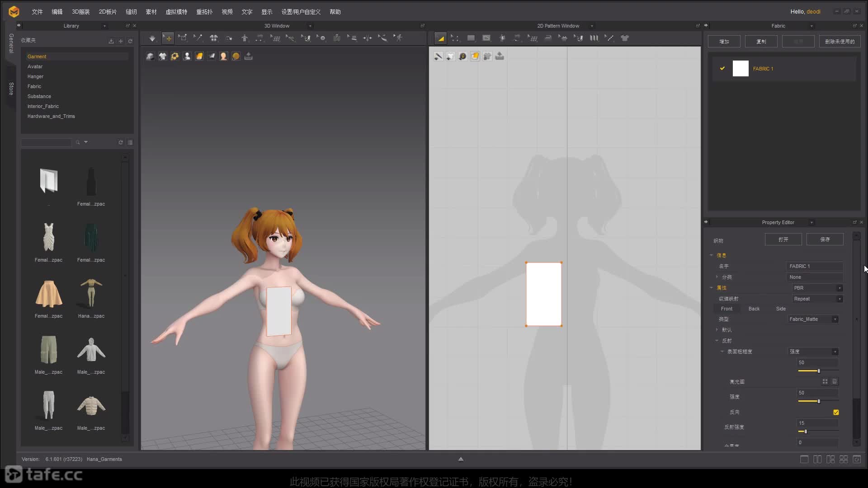Toggle seam line visibility in 2D window
This screenshot has height=488, width=868.
[x=438, y=56]
